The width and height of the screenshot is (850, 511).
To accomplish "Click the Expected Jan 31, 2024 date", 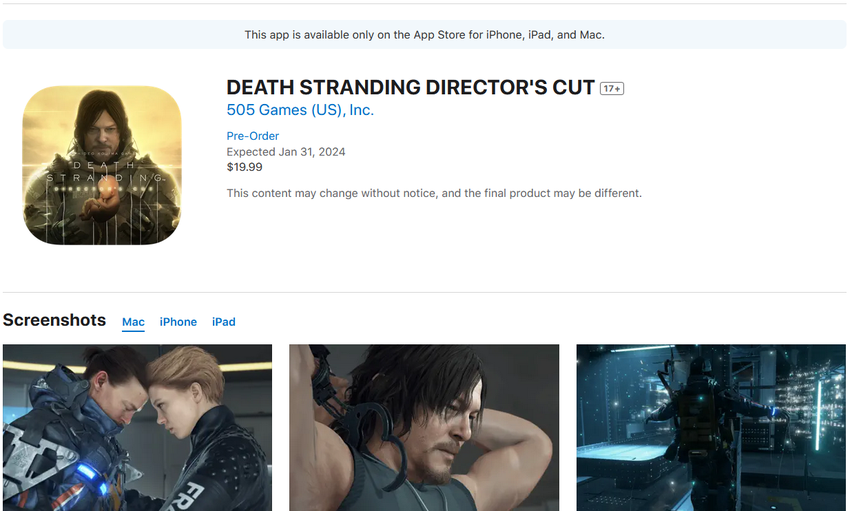I will (x=286, y=152).
